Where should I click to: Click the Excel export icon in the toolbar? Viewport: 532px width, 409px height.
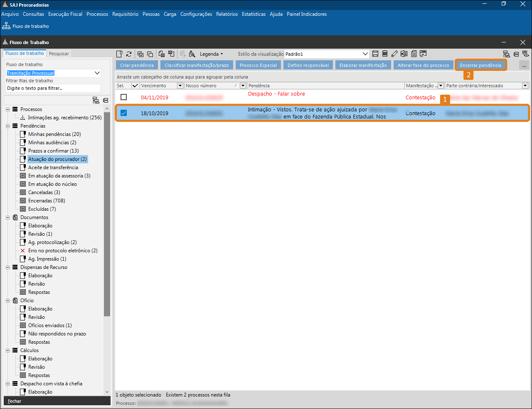tap(404, 54)
